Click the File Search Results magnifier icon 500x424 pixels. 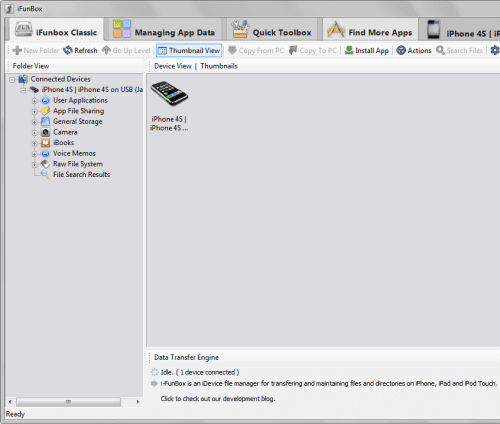tap(45, 174)
